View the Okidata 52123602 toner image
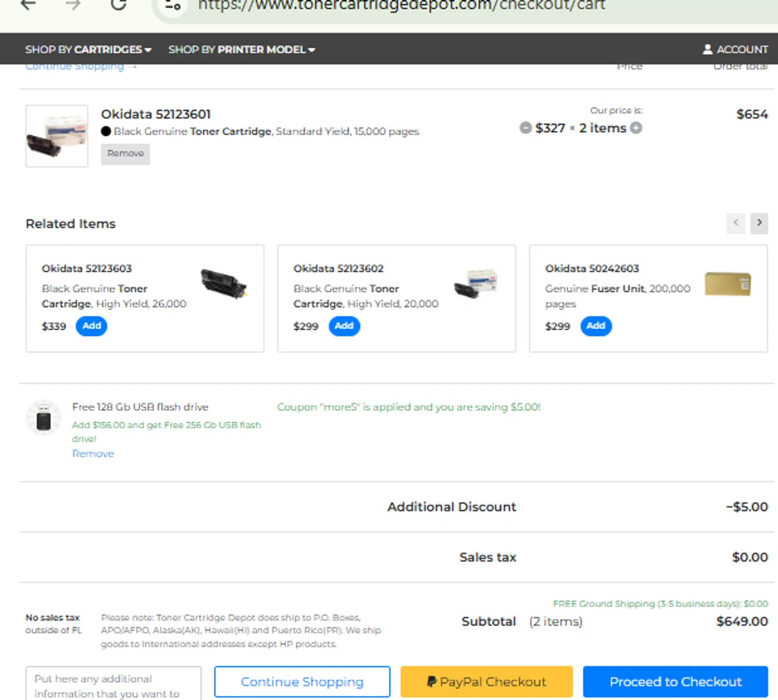 click(476, 284)
